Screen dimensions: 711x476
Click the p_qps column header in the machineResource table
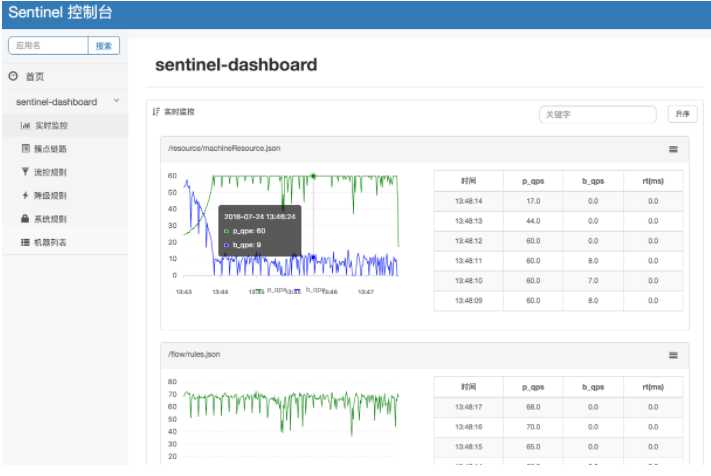point(533,181)
